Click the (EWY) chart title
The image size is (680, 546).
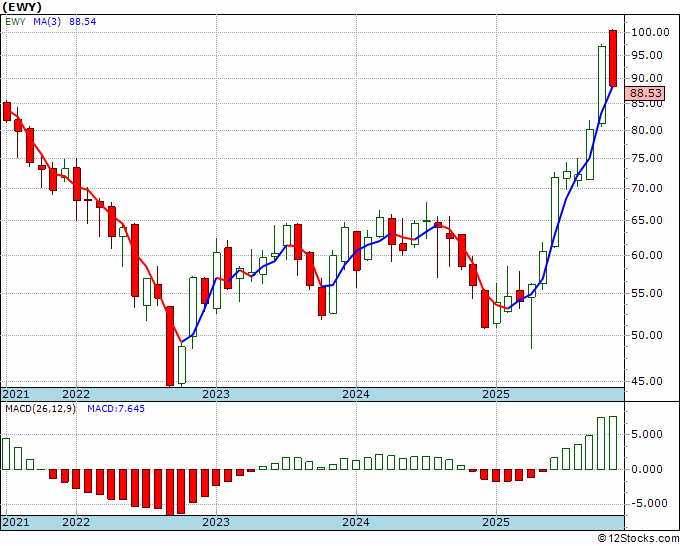22,7
